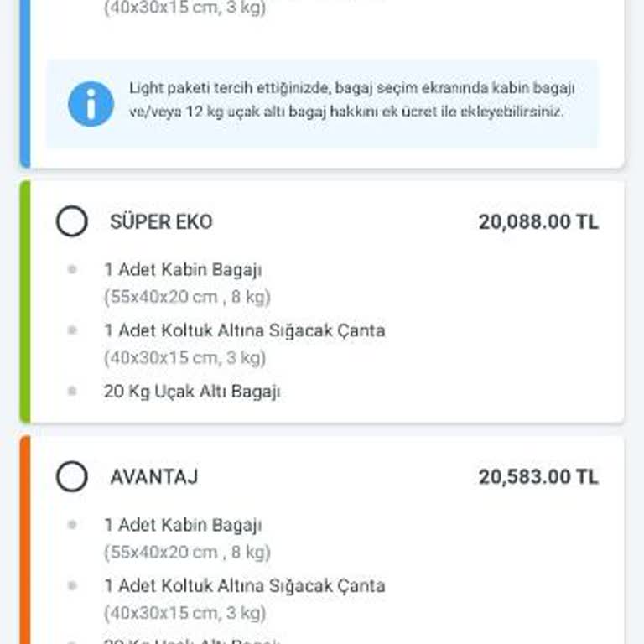Click '1 Adet Kabin Bagajı' in AVANTAJ
644x644 pixels.
click(183, 525)
